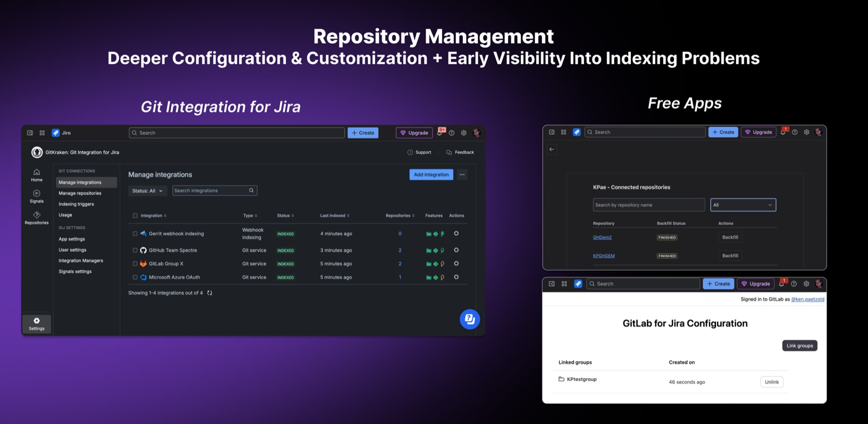Refresh the list beside 'Showing 1-4 integrations'
868x424 pixels.
pos(210,293)
